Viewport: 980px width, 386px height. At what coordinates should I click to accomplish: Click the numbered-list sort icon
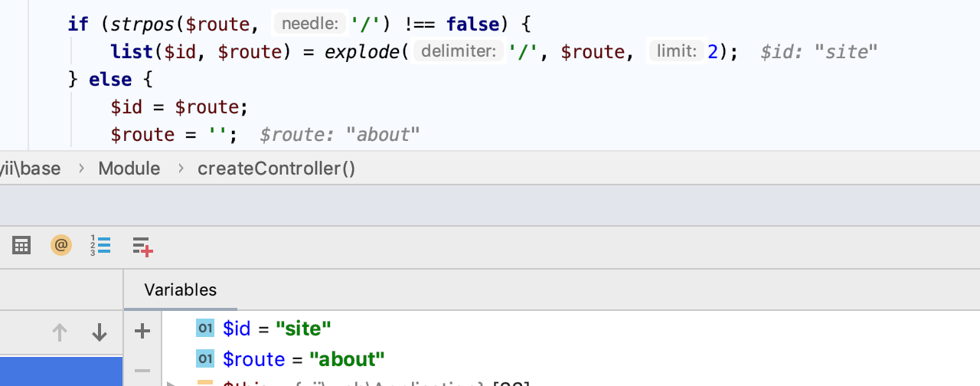(x=100, y=246)
